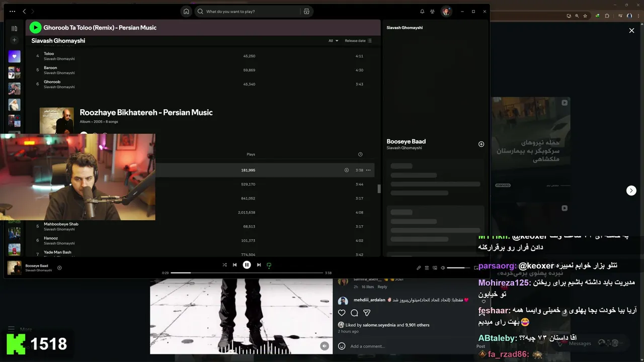This screenshot has height=362, width=644.
Task: Open comments with the speech bubble icon
Action: [x=354, y=313]
